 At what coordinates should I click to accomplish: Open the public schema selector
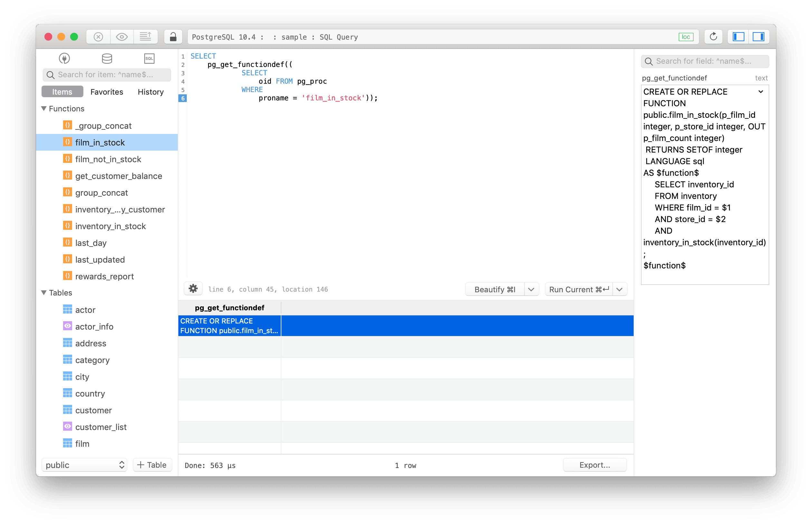coord(84,465)
